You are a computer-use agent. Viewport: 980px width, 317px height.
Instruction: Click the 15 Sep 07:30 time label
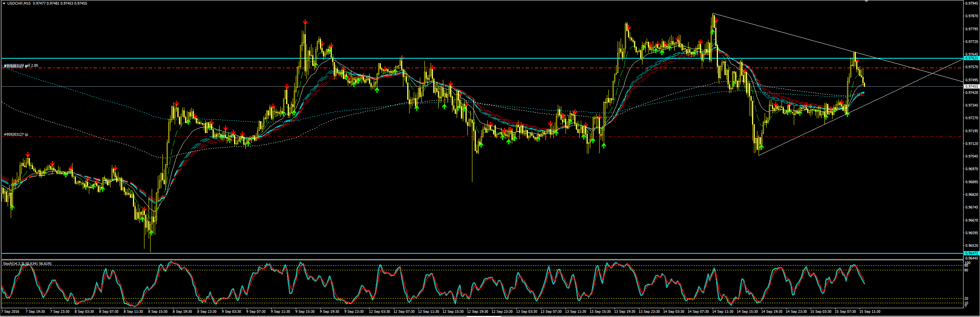pos(845,312)
